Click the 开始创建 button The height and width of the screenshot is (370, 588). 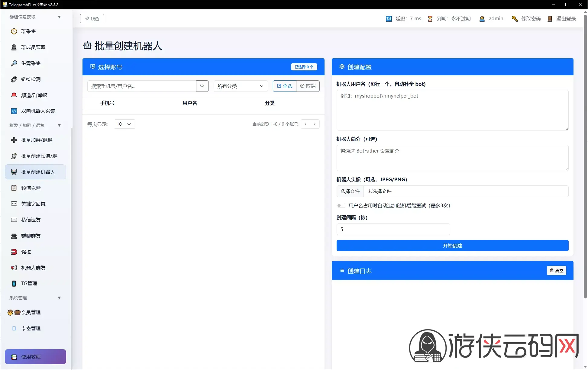tap(452, 246)
